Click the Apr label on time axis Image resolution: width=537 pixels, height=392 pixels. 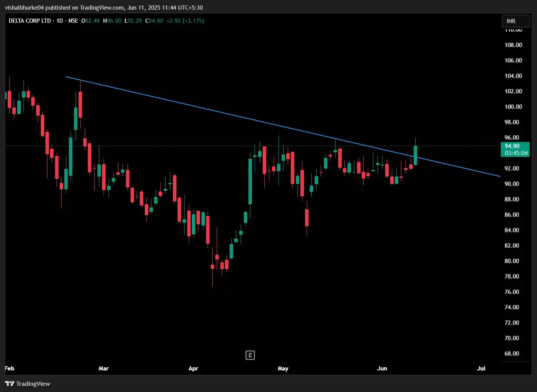[193, 368]
